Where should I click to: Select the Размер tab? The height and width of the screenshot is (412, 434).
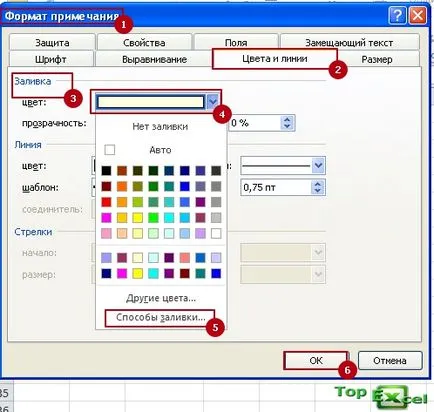click(377, 60)
